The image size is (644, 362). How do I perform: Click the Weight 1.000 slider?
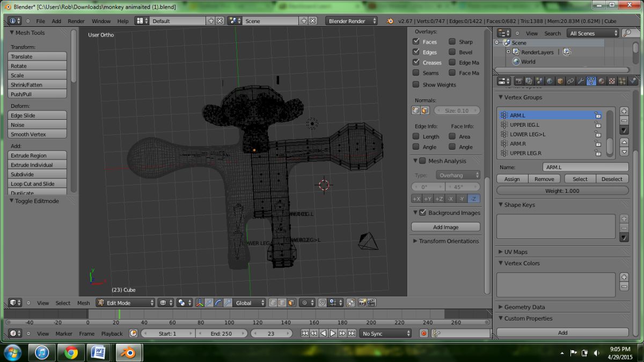562,191
